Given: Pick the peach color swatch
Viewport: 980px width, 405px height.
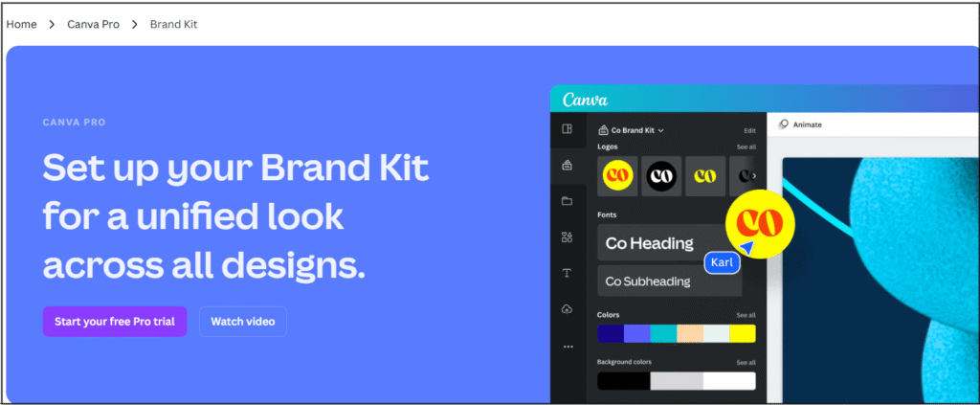Looking at the screenshot, I should click(x=690, y=334).
